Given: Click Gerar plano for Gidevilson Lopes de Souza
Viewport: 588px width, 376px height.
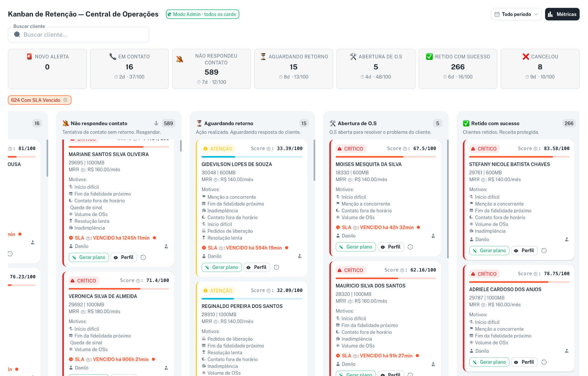Looking at the screenshot, I should tap(221, 267).
